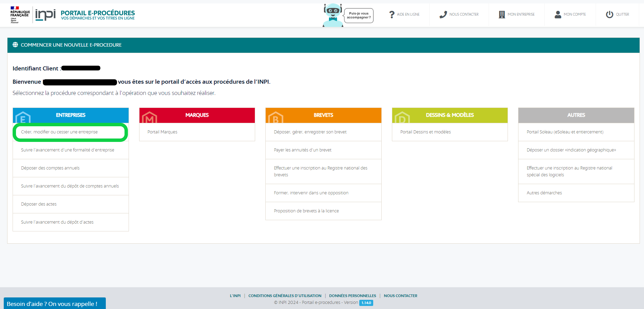
Task: Open Registre national spécial des logiciels inscription
Action: coord(576,172)
